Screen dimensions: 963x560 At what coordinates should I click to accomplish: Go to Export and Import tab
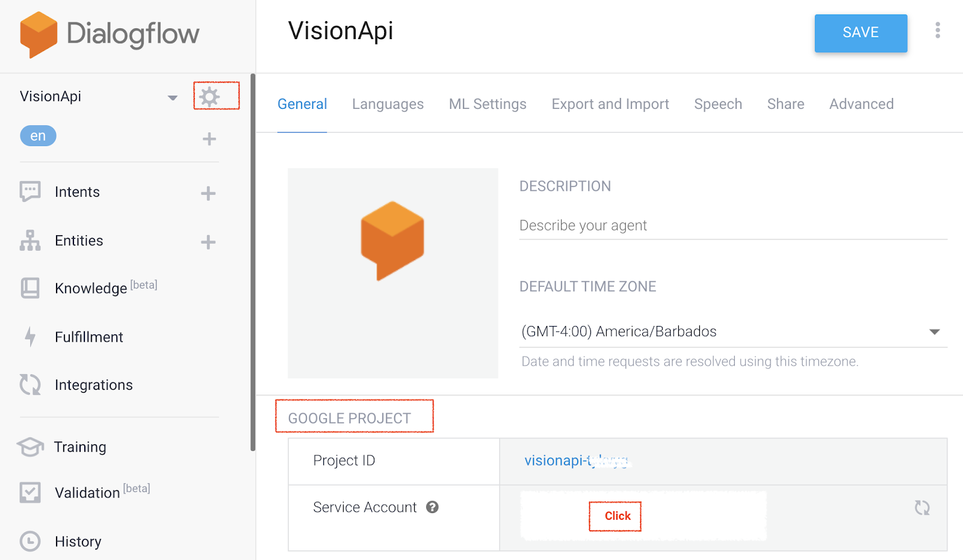click(610, 104)
